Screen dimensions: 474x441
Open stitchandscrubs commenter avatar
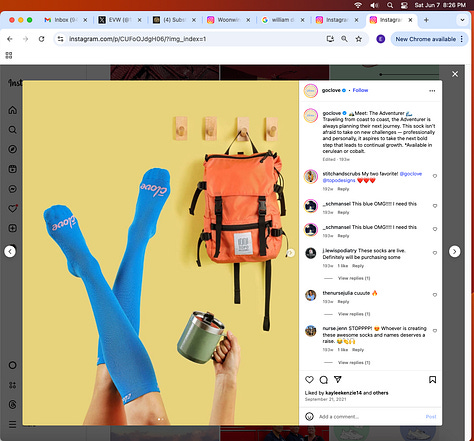tap(311, 176)
